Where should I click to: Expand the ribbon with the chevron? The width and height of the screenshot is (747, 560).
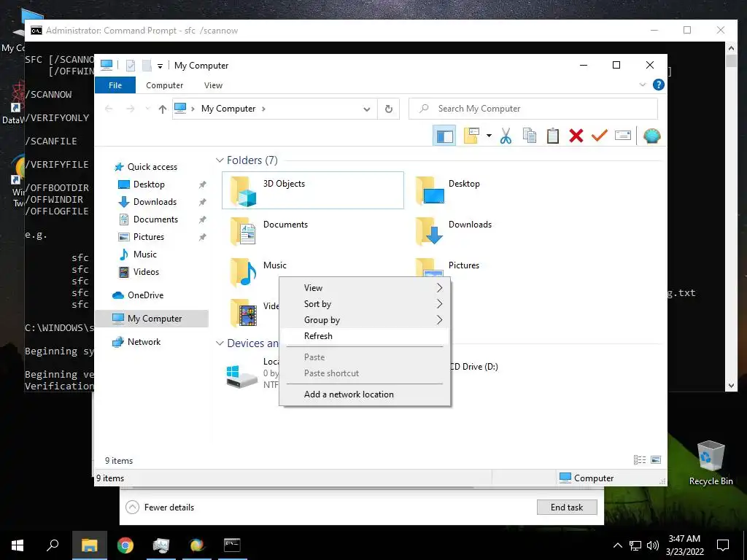pyautogui.click(x=642, y=85)
